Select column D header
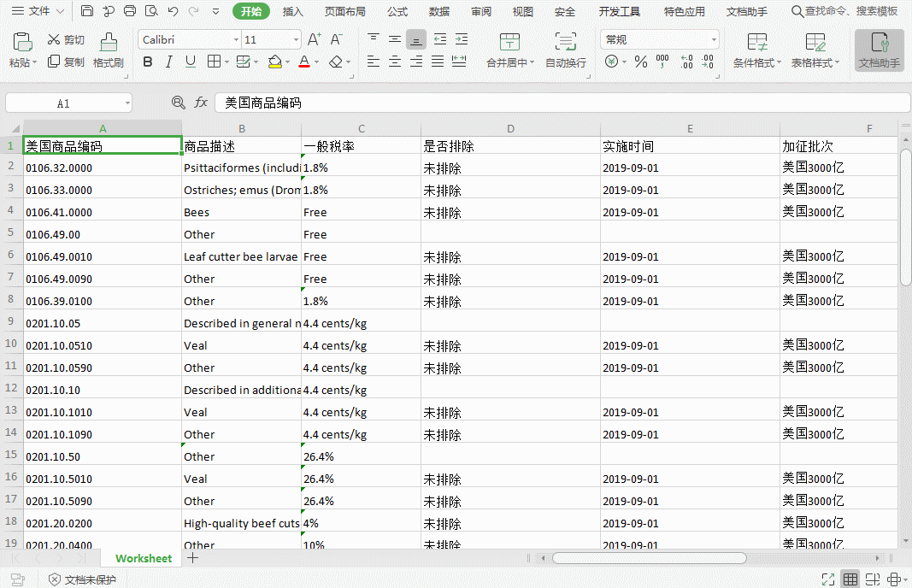The image size is (912, 588). [x=510, y=128]
